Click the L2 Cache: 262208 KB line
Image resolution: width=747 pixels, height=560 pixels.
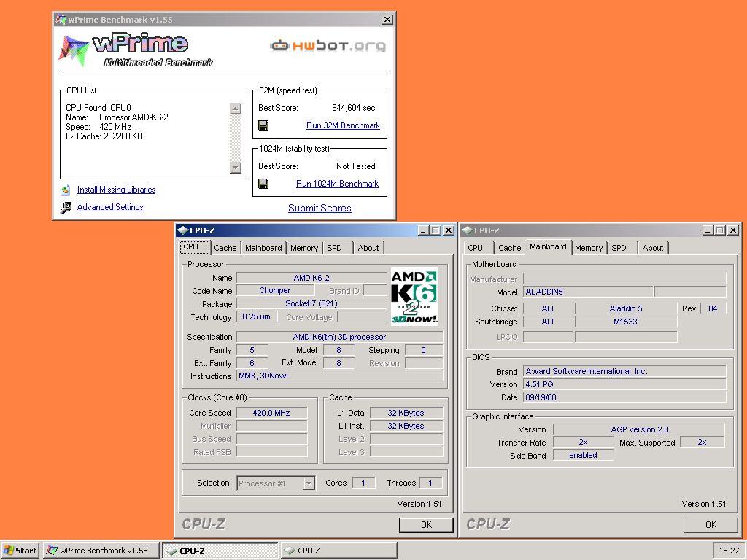click(x=104, y=136)
